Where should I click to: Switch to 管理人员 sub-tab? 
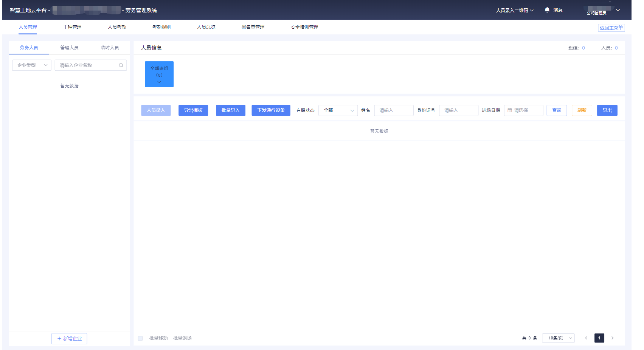[69, 48]
